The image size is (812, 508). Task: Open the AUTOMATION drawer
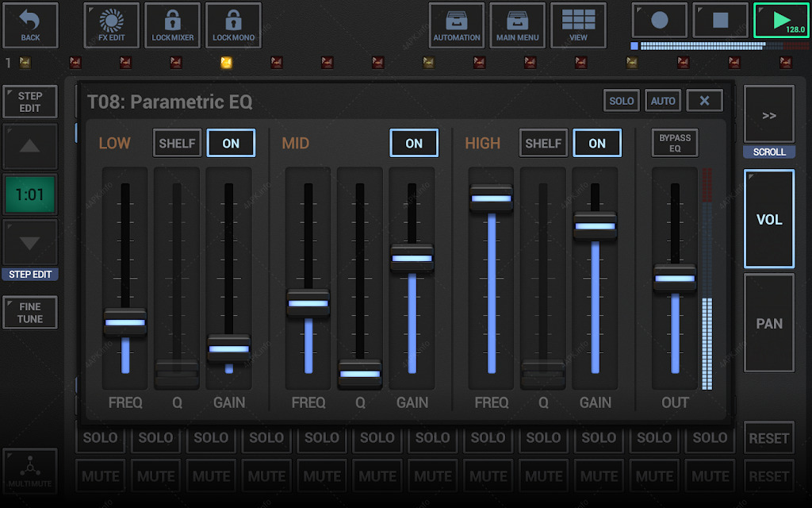pos(457,25)
